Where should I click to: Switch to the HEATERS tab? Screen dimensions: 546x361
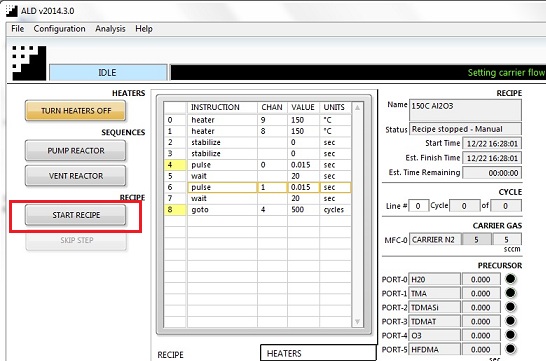[x=318, y=353]
